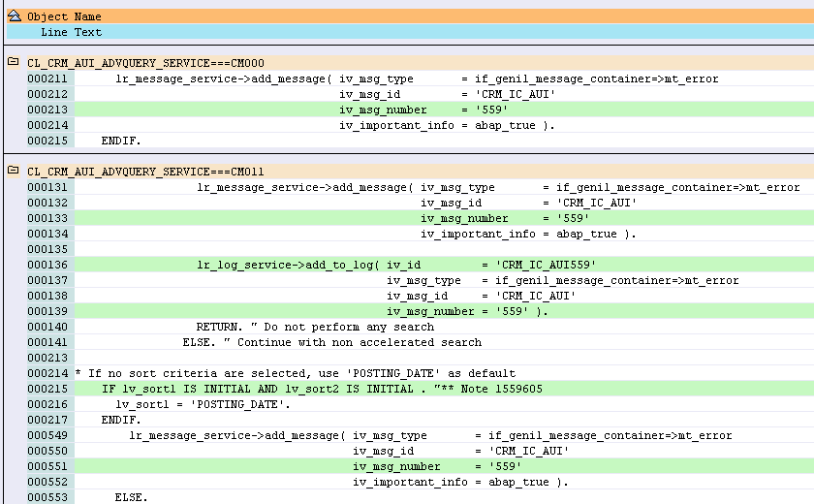Select highlighted line 000133
Screen dimensions: 814x504
(x=444, y=218)
